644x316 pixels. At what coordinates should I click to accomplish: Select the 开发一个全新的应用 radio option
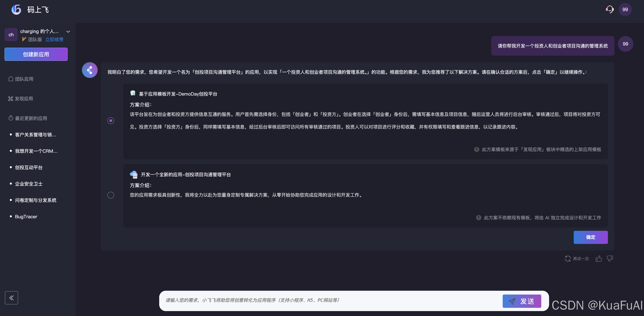[111, 195]
